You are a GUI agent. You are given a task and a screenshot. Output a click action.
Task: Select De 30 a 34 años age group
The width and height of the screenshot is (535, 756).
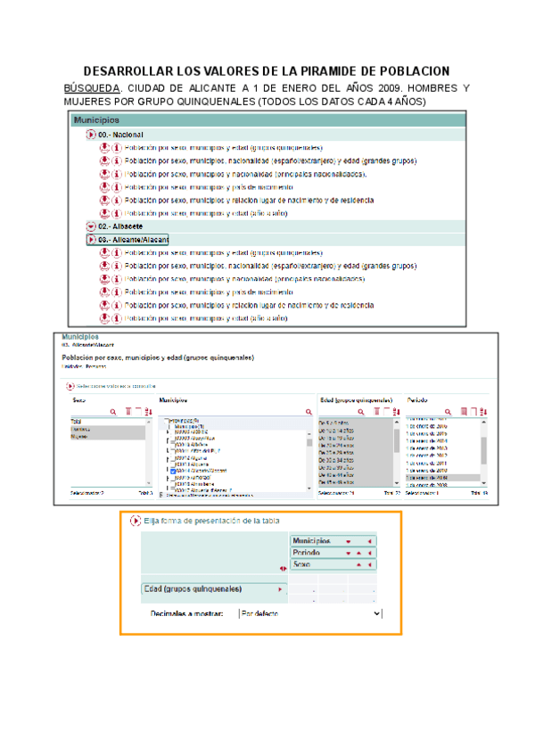[x=356, y=460]
